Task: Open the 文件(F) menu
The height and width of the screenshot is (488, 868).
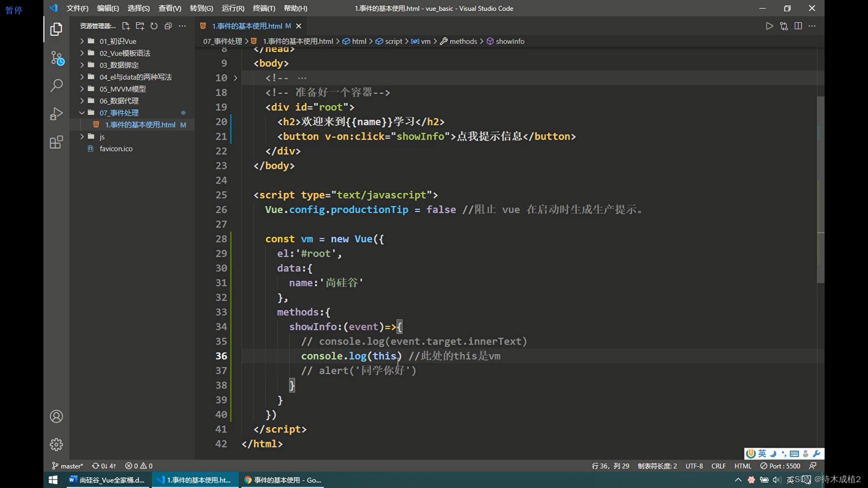Action: tap(77, 8)
